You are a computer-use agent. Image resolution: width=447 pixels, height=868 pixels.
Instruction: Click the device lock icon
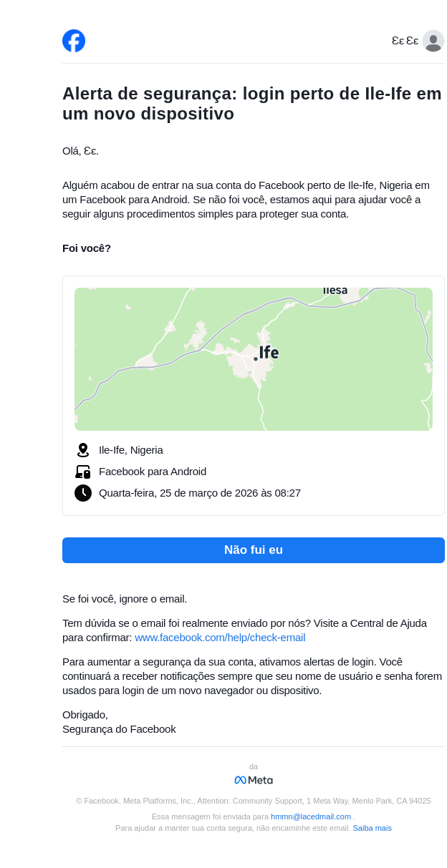83,472
